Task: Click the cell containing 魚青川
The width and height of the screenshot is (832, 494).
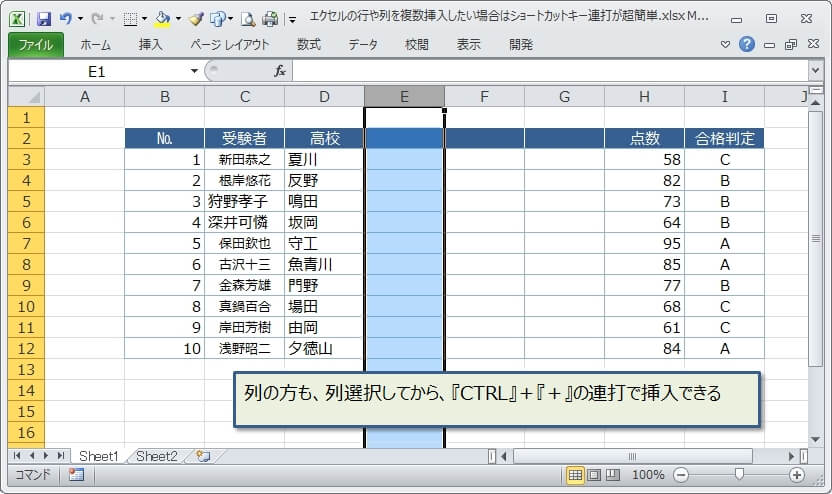Action: (324, 264)
